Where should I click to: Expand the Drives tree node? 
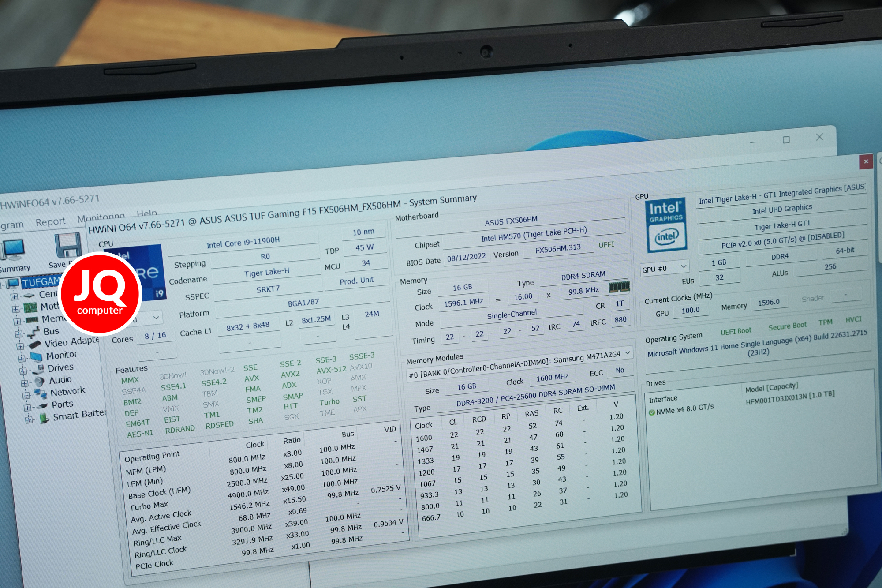tap(23, 371)
